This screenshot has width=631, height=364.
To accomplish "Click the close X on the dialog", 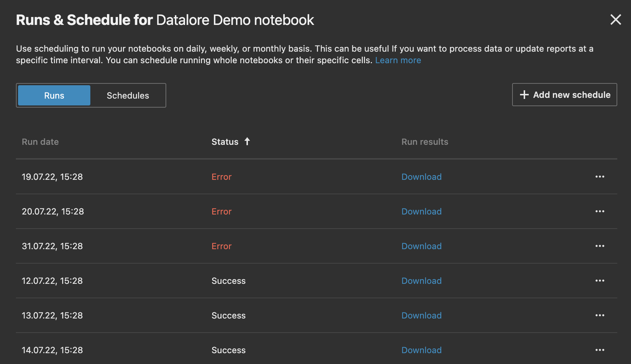I will pos(615,20).
